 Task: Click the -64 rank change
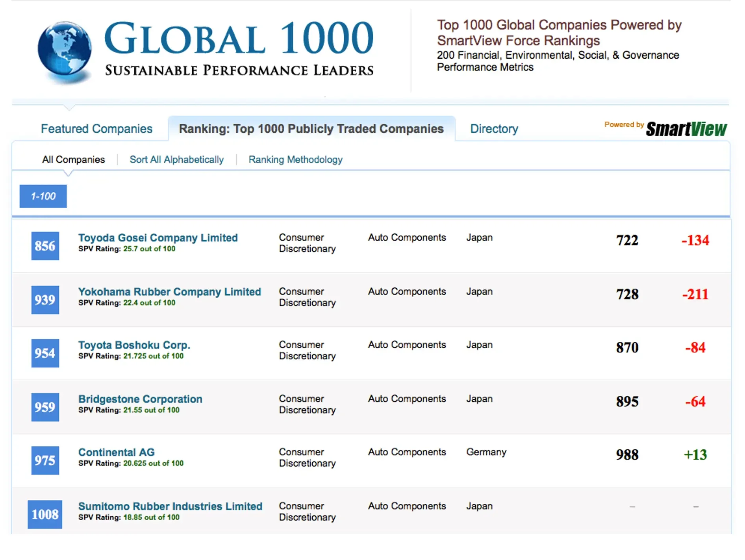[x=695, y=401]
